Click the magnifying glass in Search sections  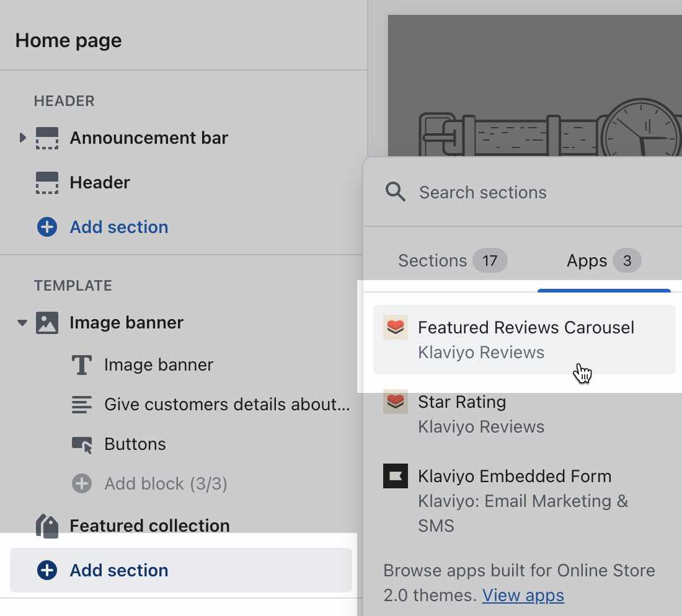point(395,192)
